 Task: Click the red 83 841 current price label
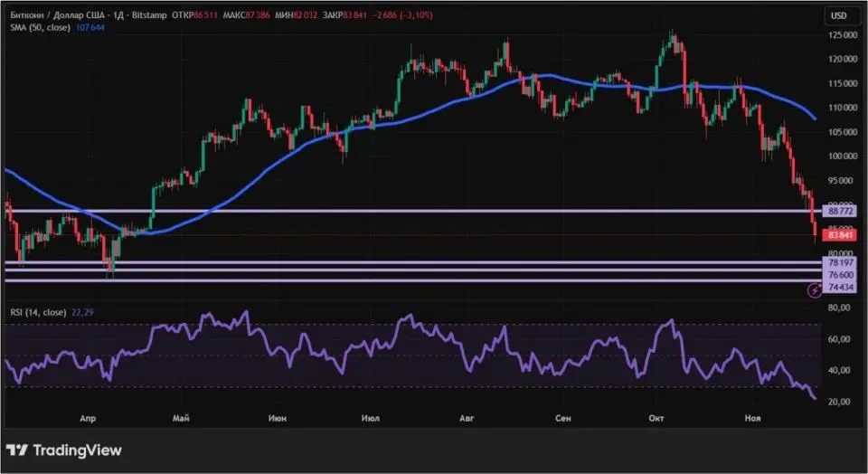[841, 234]
